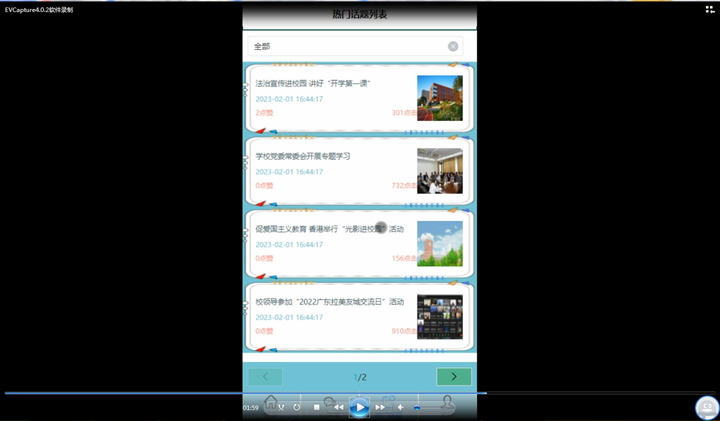720x421 pixels.
Task: Click the window layout icon at top right
Action: point(710,9)
